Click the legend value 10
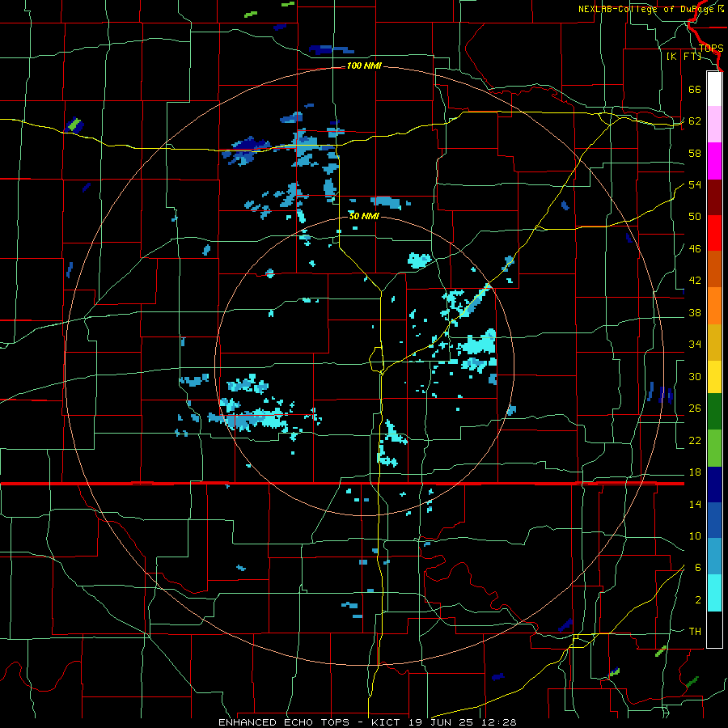The image size is (728, 728). point(695,535)
